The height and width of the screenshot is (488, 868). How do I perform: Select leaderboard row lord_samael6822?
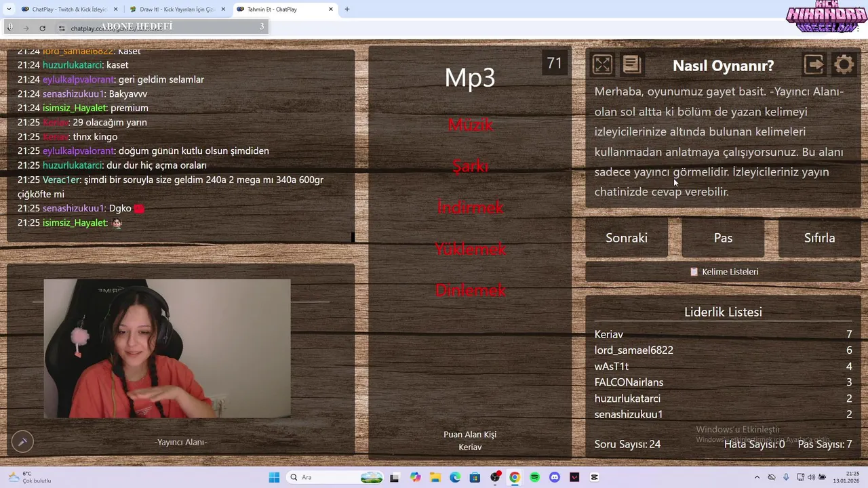[x=723, y=350]
